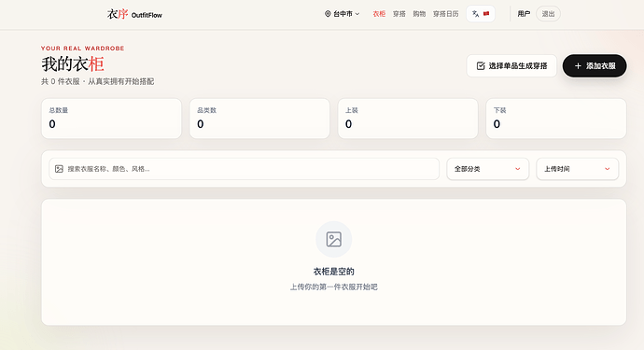Click the 我的衣柜 page title
This screenshot has height=350, width=644.
tap(73, 64)
